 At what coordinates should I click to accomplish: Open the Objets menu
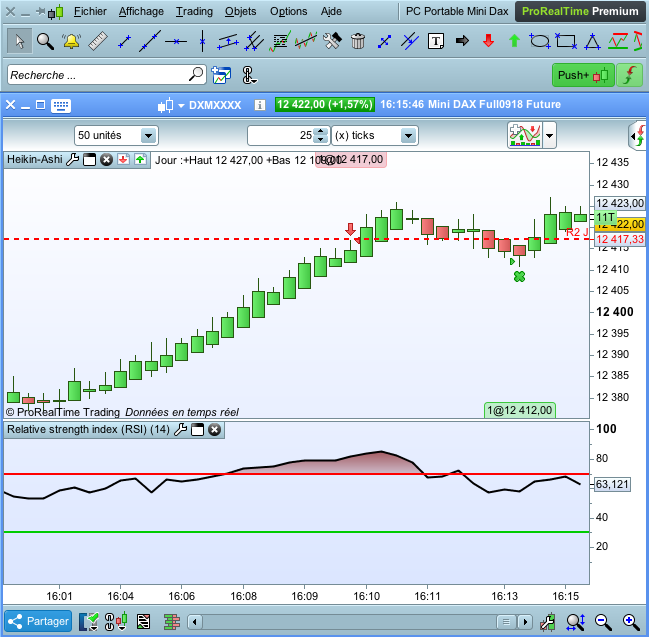[x=240, y=11]
